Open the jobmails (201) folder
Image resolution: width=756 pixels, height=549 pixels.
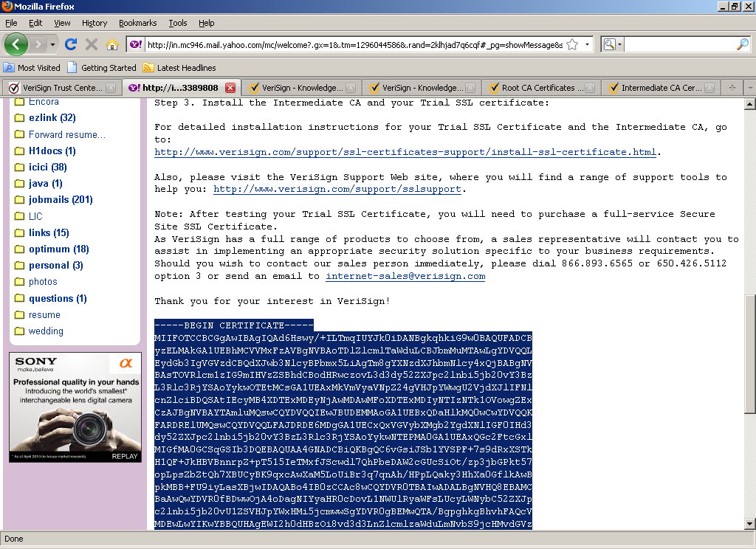(x=61, y=199)
